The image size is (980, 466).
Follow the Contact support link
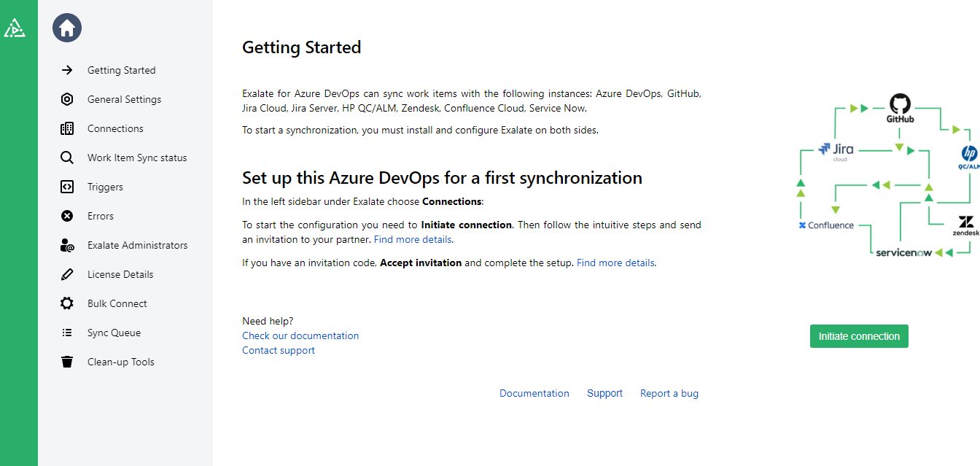pyautogui.click(x=279, y=350)
